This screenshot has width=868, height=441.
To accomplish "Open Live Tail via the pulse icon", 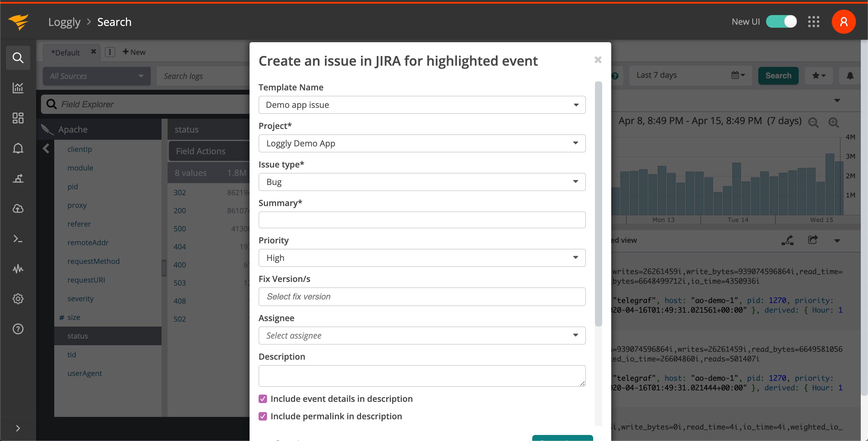I will click(18, 268).
